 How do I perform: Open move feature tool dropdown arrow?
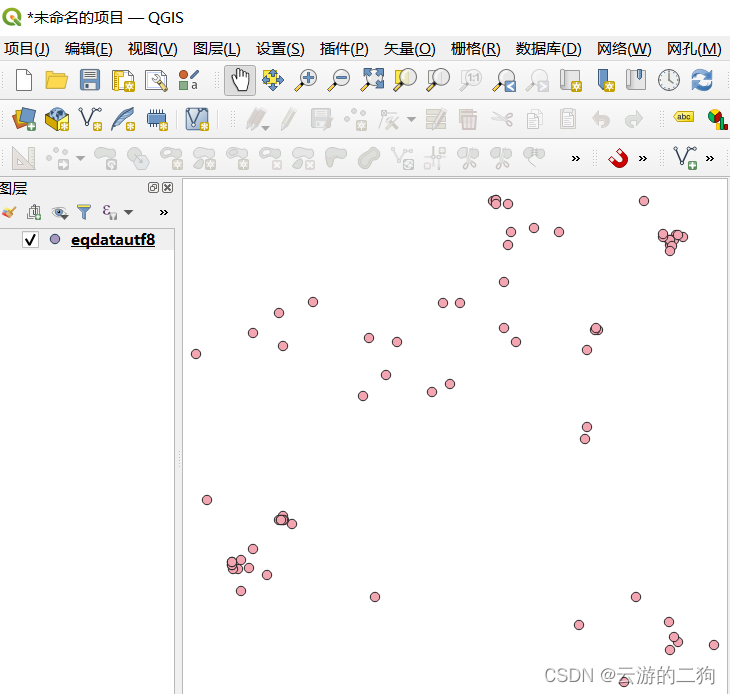coord(81,159)
